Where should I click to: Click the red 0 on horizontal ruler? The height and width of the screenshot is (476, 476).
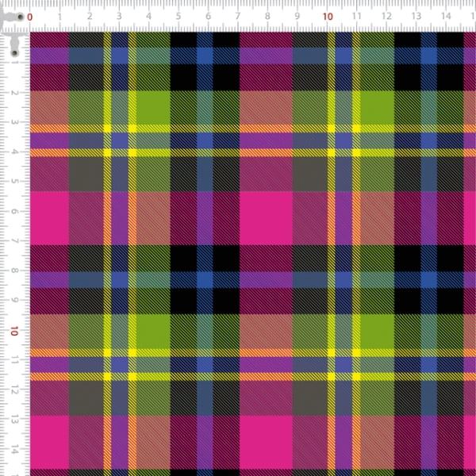point(30,17)
